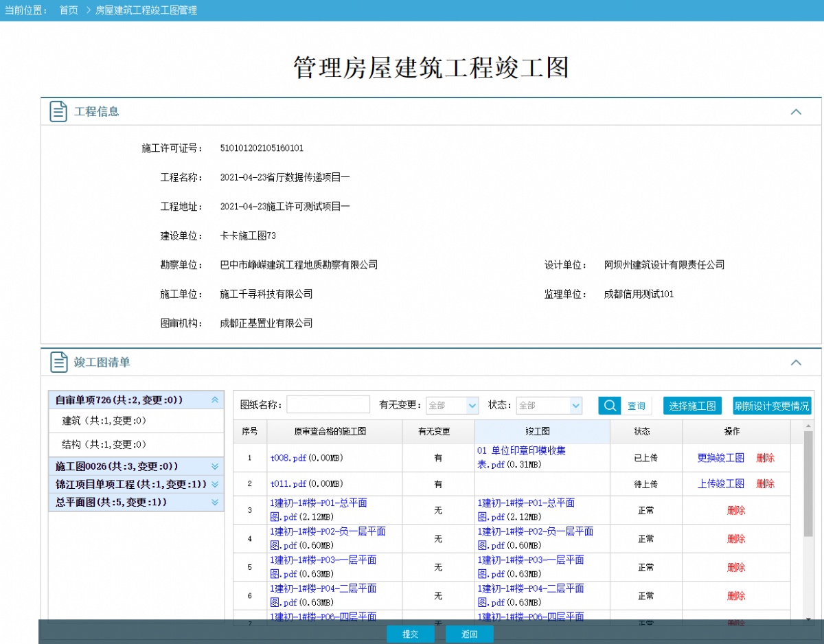Click the 有无变更 column header

(438, 432)
